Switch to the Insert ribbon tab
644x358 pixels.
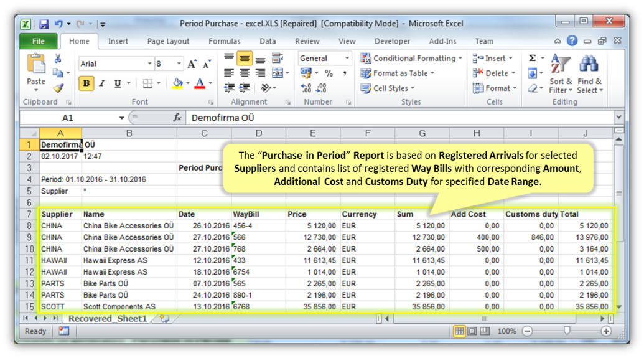[118, 41]
